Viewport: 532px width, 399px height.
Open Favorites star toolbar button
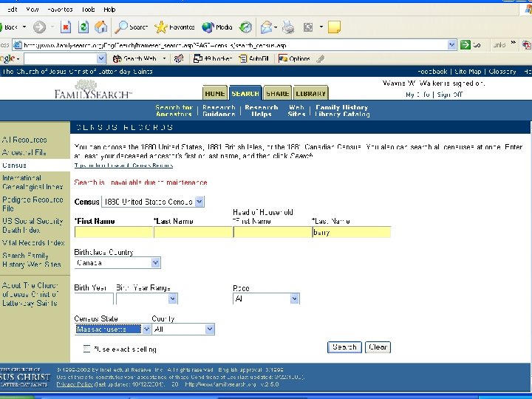point(174,27)
